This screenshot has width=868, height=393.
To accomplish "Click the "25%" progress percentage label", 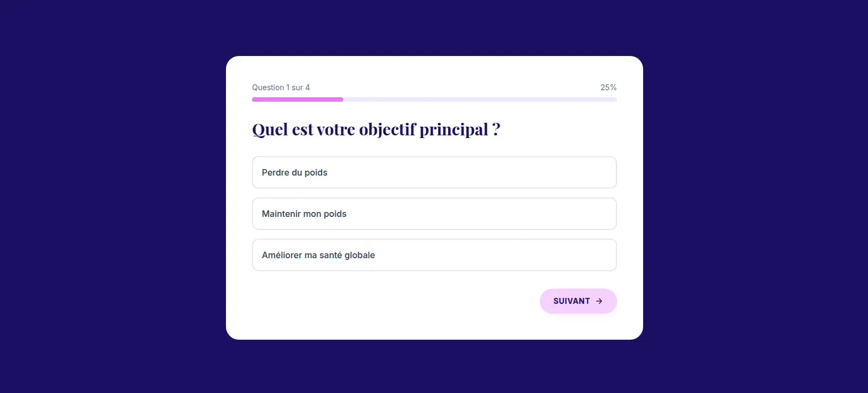I will tap(608, 88).
